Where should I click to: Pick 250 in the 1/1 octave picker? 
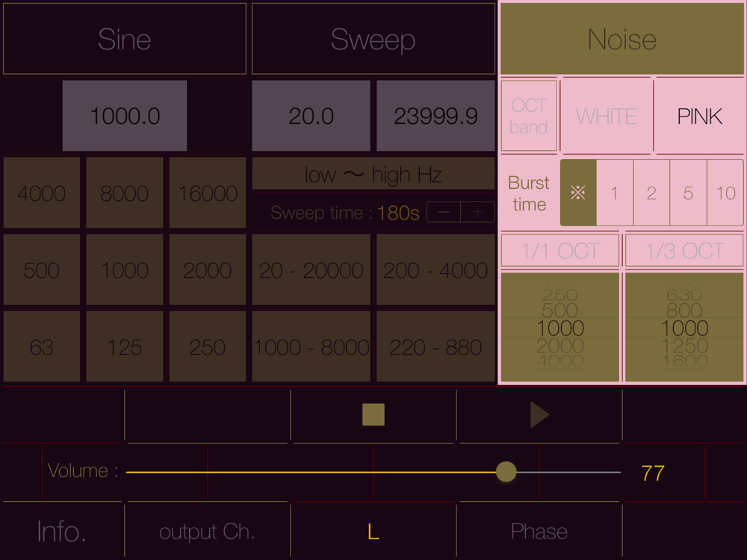coord(560,295)
